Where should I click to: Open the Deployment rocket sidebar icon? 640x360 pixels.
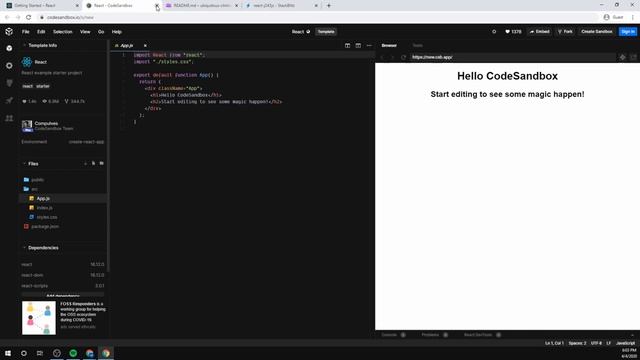pyautogui.click(x=9, y=100)
